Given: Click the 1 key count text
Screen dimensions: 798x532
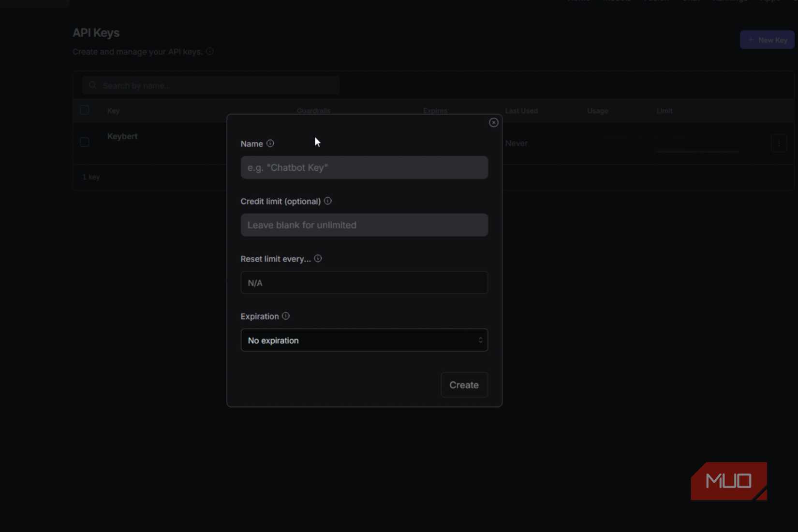Looking at the screenshot, I should tap(91, 177).
